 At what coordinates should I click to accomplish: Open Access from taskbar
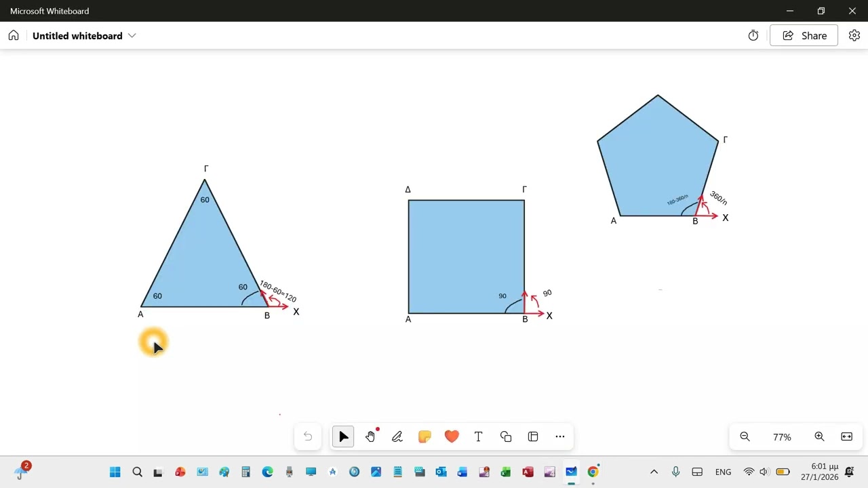(528, 472)
